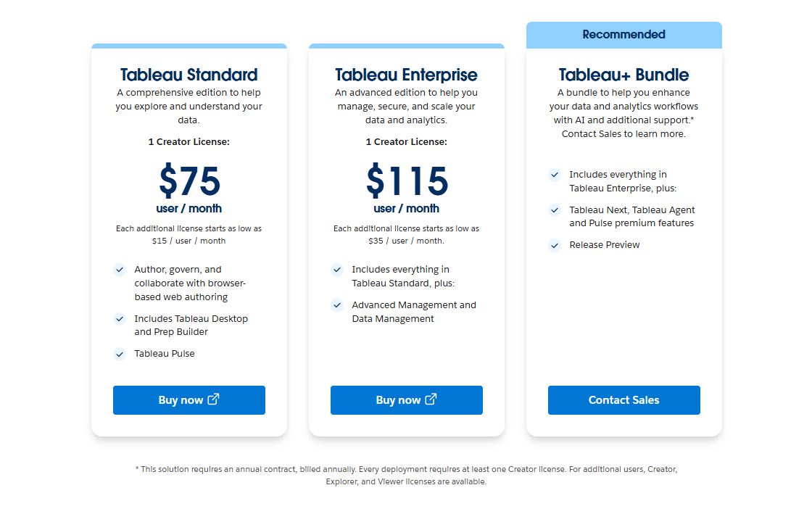Click the Contact Sales button
The height and width of the screenshot is (522, 812).
(623, 399)
